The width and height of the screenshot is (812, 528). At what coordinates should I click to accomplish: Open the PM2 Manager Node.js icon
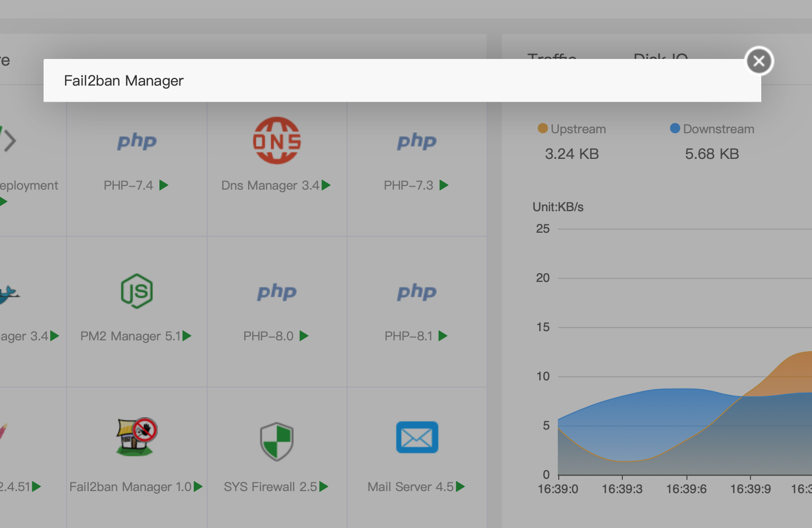137,291
